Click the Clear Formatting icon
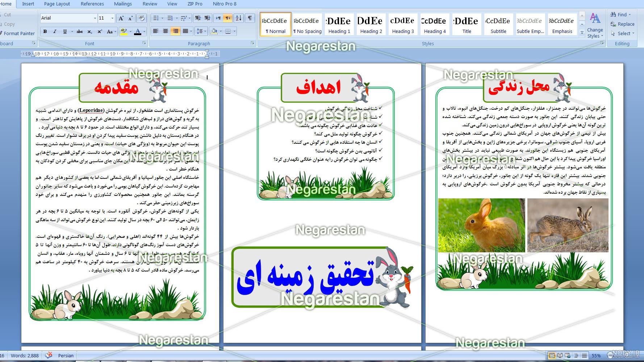Image resolution: width=644 pixels, height=362 pixels. 142,18
